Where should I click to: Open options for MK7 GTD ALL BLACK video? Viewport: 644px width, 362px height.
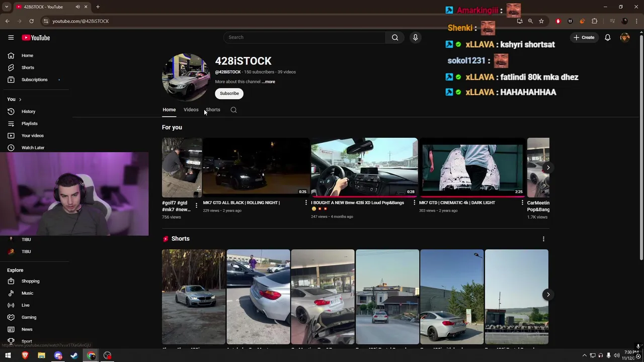point(306,203)
